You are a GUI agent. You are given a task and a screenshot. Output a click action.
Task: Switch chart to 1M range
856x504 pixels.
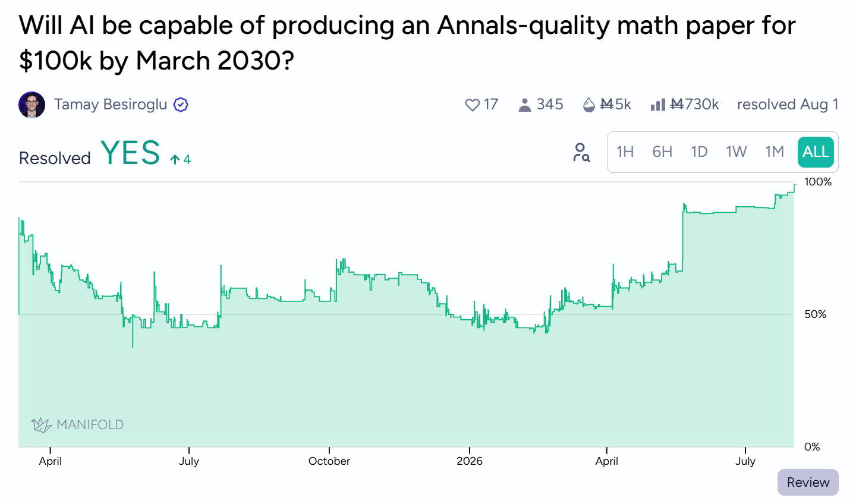[x=775, y=152]
